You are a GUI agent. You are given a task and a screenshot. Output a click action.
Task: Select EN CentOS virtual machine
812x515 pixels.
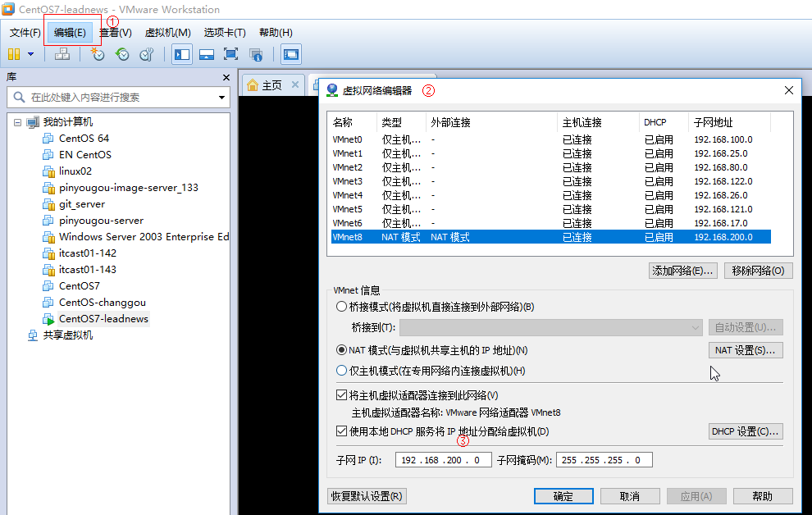[x=85, y=155]
